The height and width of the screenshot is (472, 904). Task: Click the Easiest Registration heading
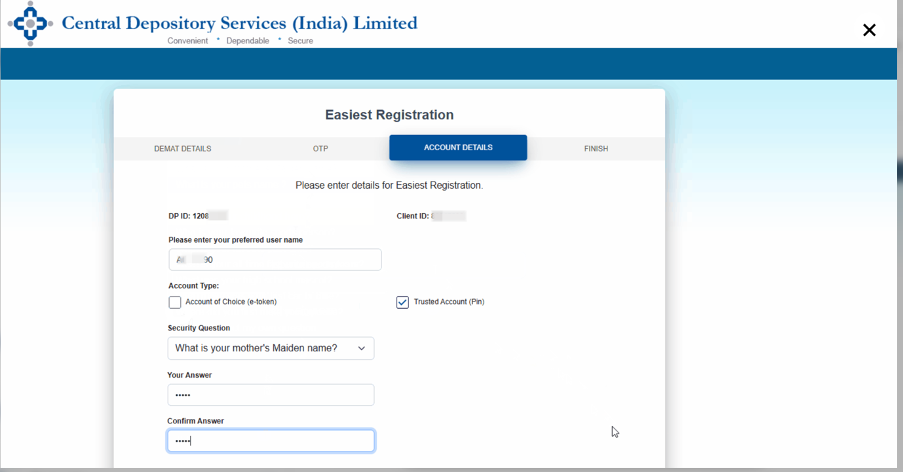point(389,115)
